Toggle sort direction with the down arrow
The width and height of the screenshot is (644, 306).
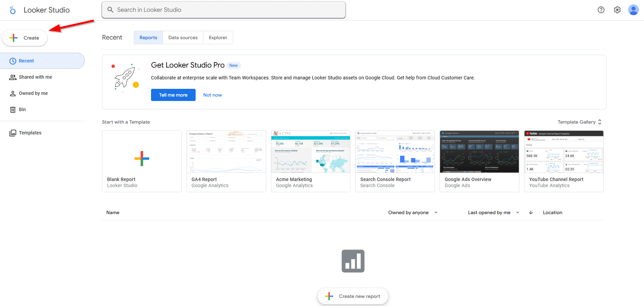[530, 212]
